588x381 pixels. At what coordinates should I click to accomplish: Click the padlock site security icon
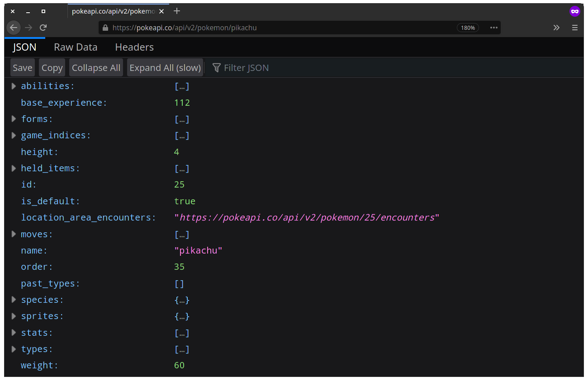[105, 28]
